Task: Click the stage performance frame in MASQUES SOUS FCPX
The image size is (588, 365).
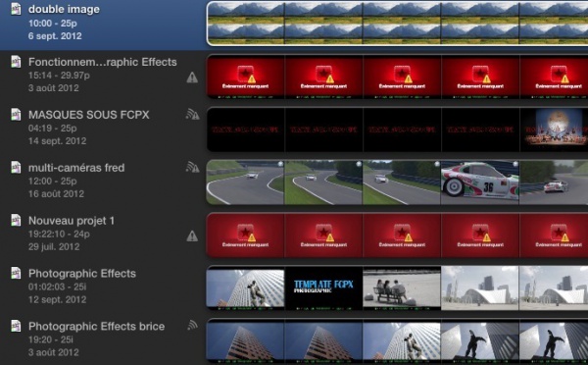Action: click(x=554, y=130)
